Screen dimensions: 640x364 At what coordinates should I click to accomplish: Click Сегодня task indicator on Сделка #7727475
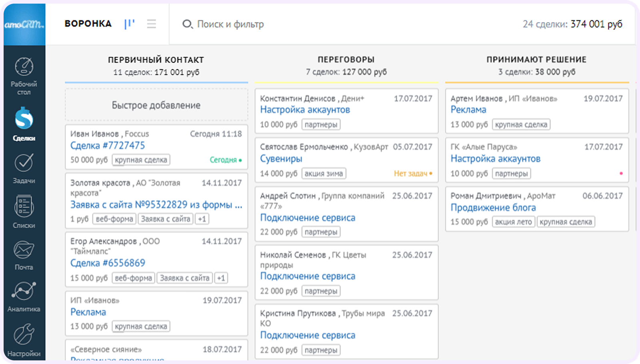point(226,160)
